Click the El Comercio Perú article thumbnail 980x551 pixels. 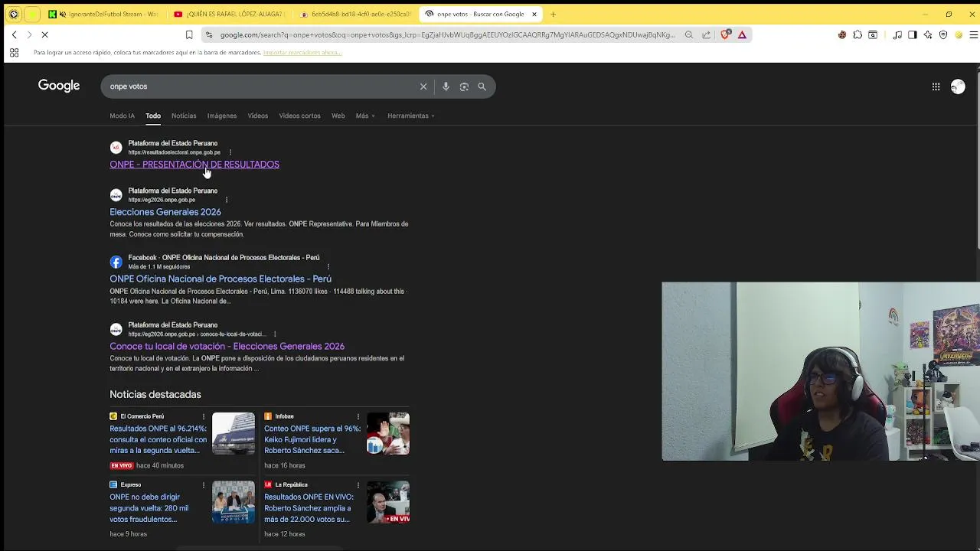(x=234, y=434)
